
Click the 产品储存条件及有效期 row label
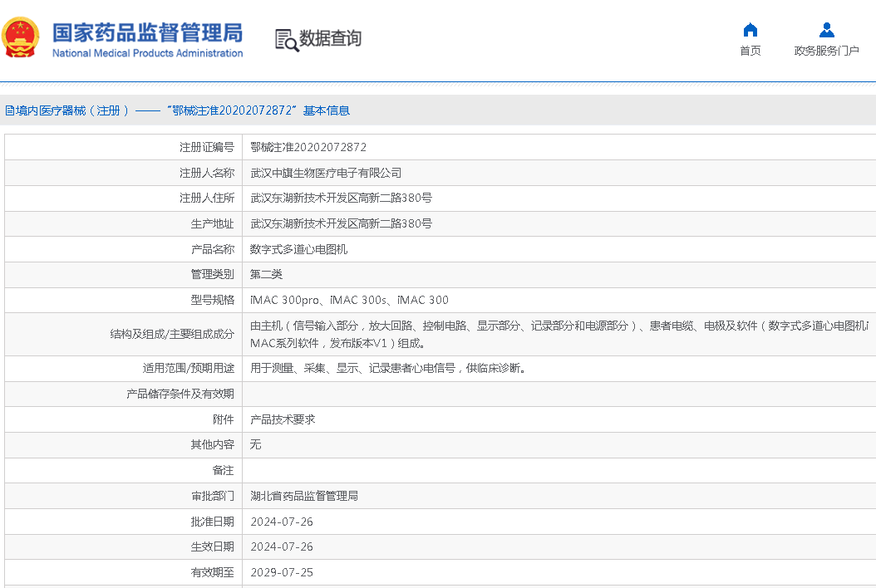tap(180, 394)
